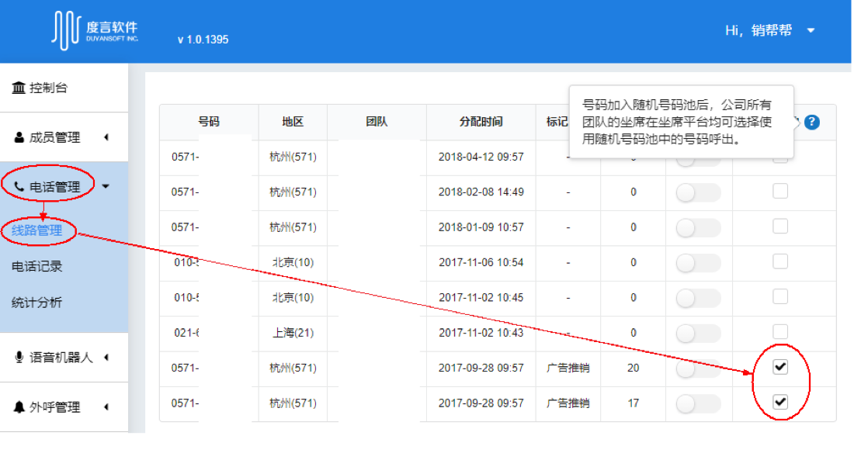
Task: Expand the 外呼管理 submenu arrow
Action: pos(106,406)
